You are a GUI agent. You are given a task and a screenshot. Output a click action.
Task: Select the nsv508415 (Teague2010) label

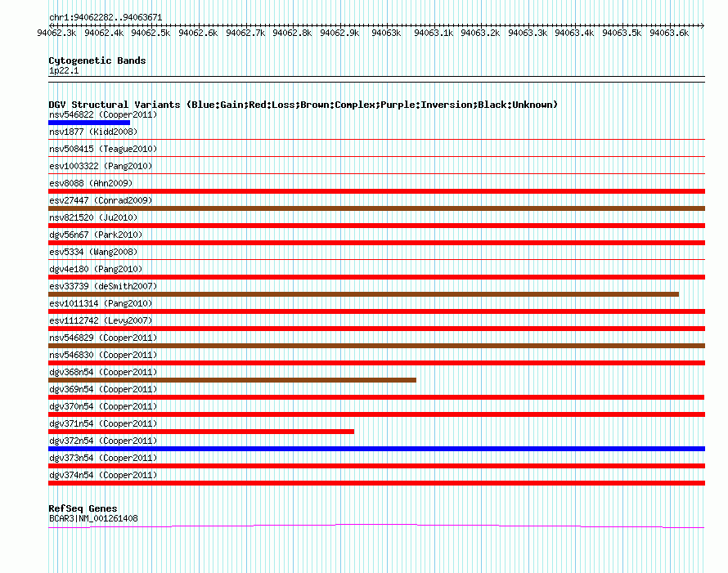103,149
